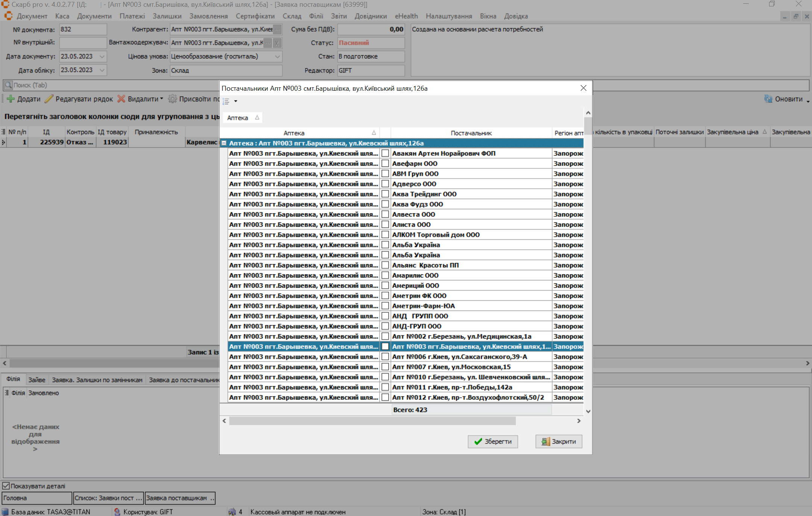Click the gear Присвоїти icon

click(172, 99)
